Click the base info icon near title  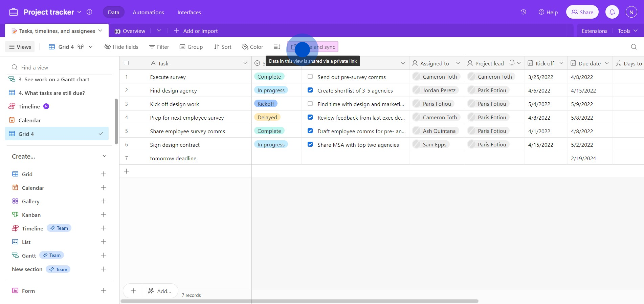coord(89,12)
